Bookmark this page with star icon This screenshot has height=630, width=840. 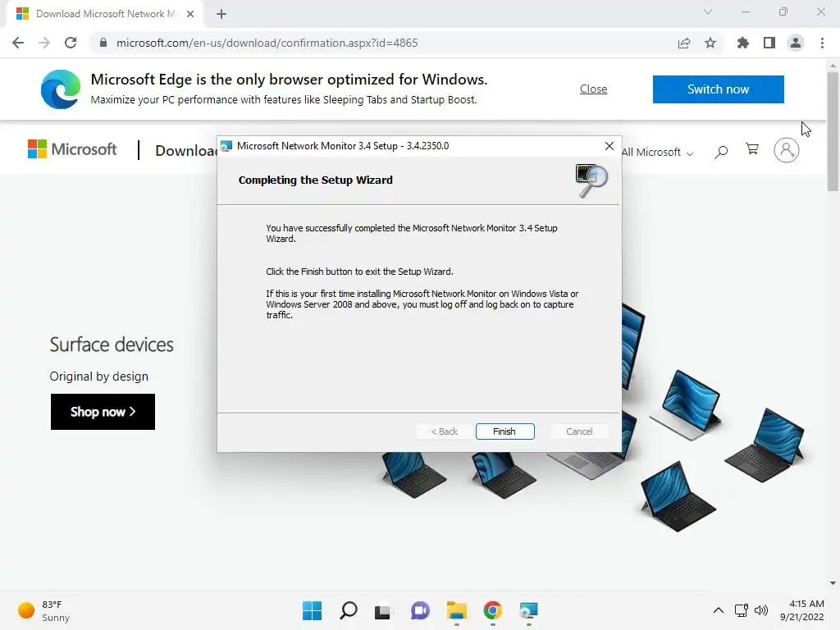point(710,43)
